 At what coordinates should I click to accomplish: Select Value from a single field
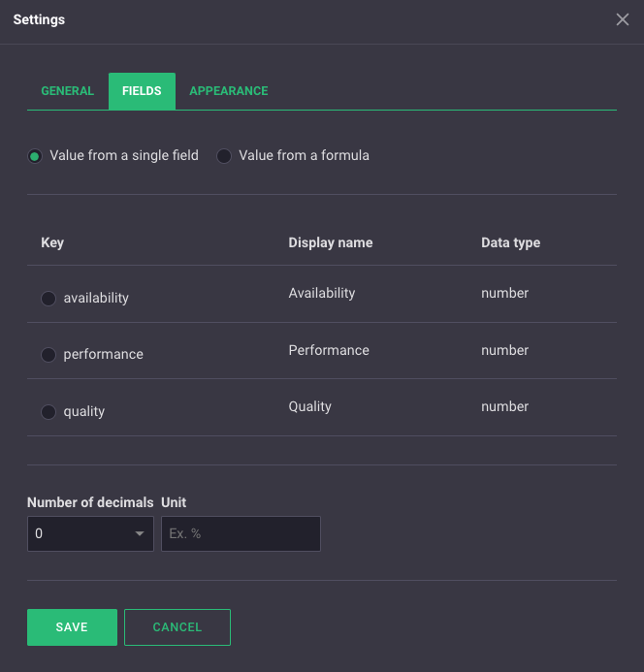coord(35,156)
